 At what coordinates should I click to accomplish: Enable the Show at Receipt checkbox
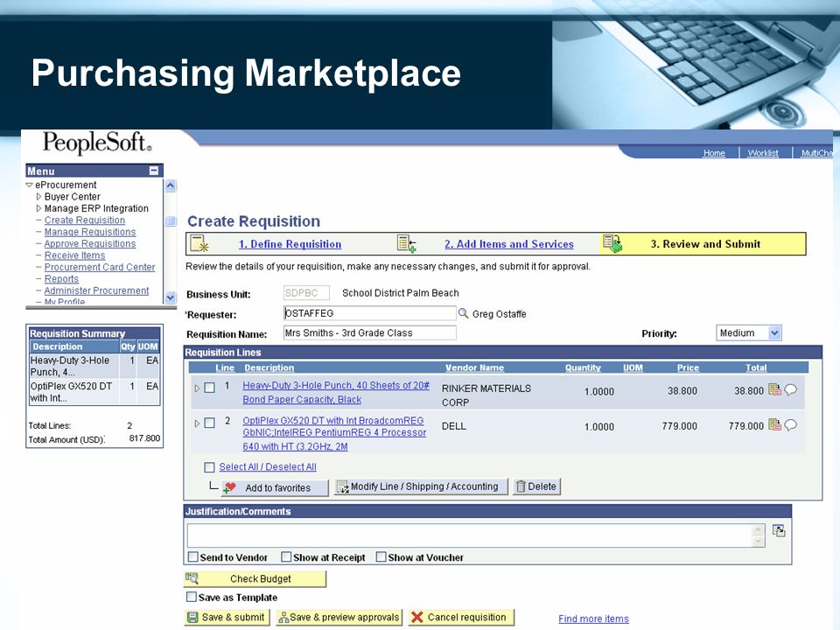tap(287, 557)
